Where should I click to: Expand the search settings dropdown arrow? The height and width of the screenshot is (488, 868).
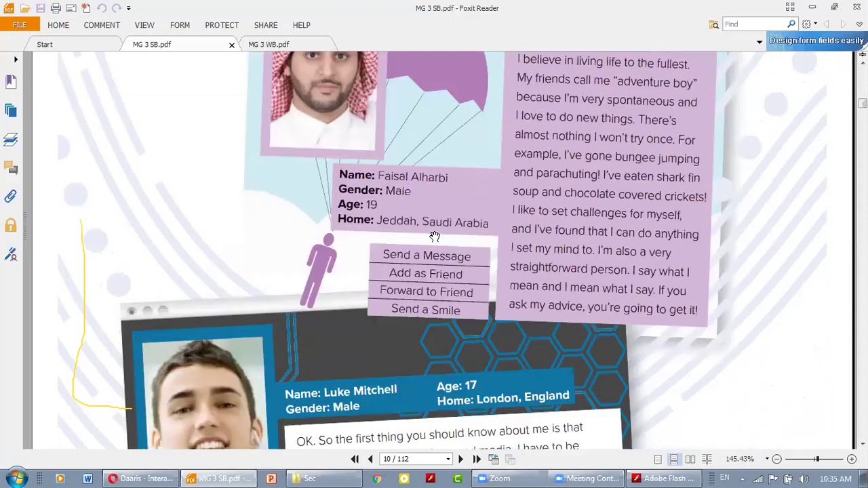point(815,24)
